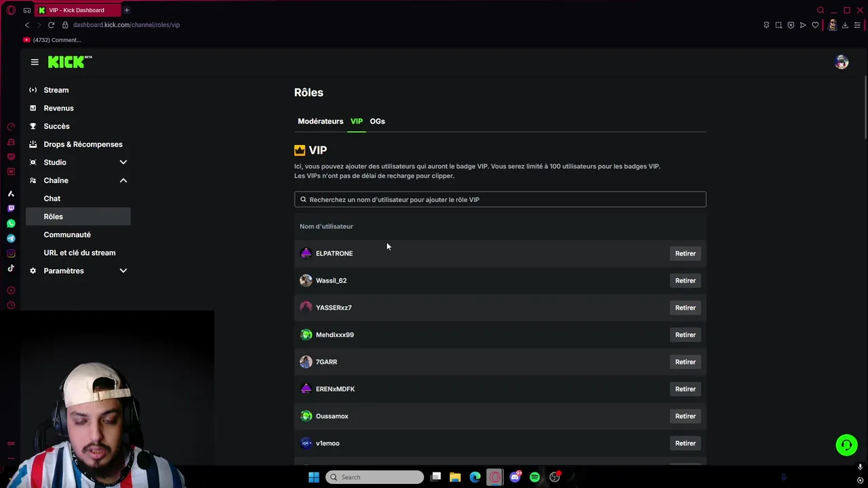Remove 7GARR from VIP list
Image resolution: width=868 pixels, height=488 pixels.
coord(685,362)
